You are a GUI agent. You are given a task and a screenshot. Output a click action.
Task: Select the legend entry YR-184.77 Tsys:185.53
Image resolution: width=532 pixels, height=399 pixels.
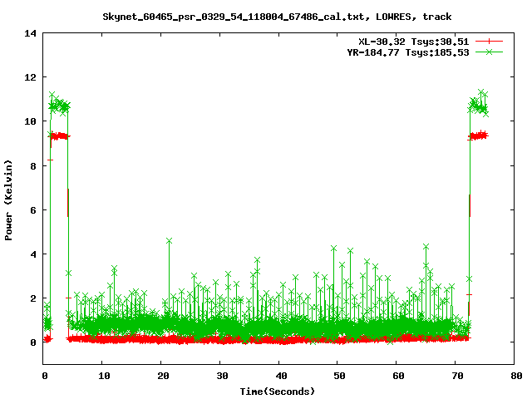[x=408, y=52]
